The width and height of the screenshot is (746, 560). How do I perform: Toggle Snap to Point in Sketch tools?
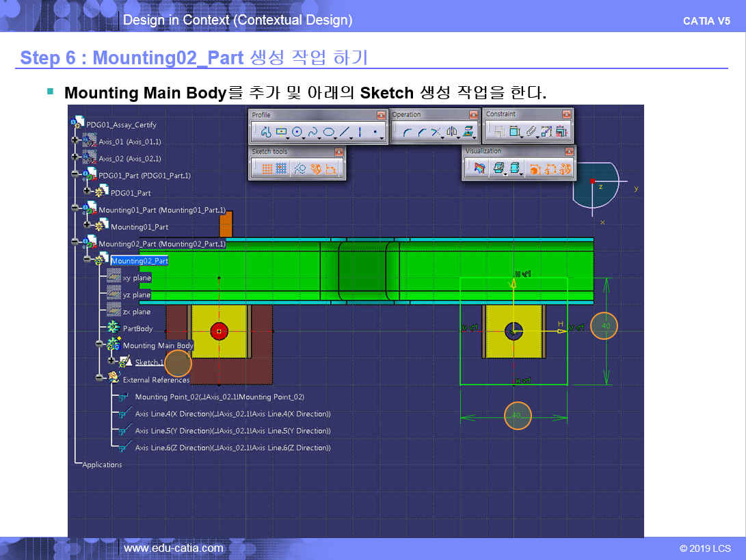click(x=281, y=169)
